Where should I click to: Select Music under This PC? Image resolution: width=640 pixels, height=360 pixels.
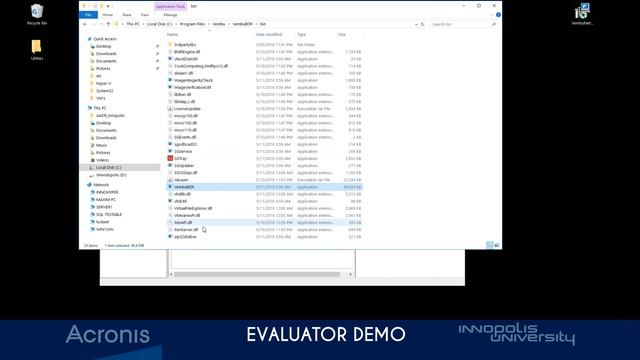point(101,145)
